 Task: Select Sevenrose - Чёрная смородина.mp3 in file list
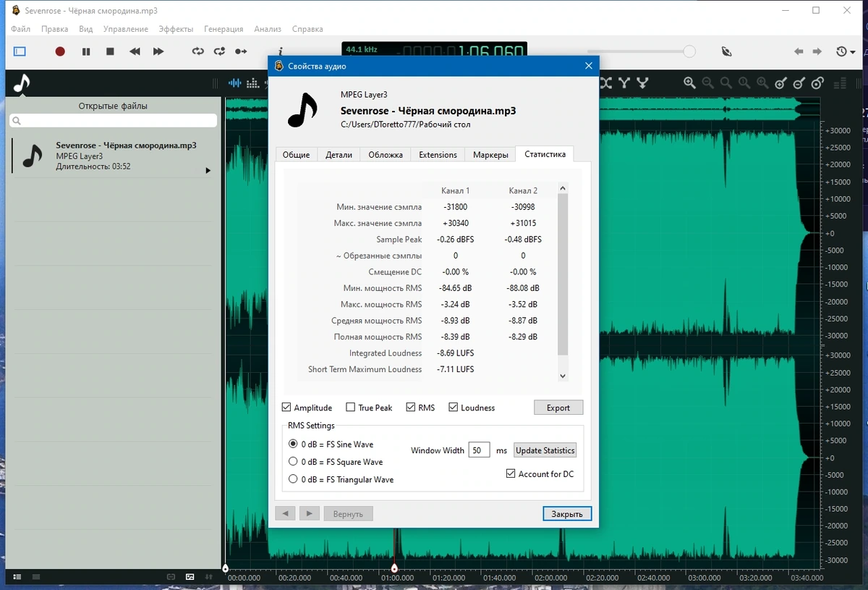[x=114, y=156]
